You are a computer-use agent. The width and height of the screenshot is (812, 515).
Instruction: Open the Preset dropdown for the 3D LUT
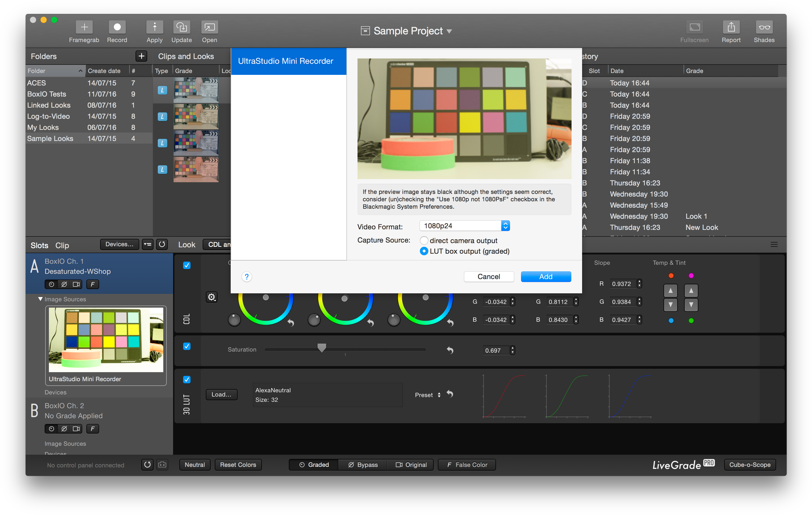click(x=439, y=395)
